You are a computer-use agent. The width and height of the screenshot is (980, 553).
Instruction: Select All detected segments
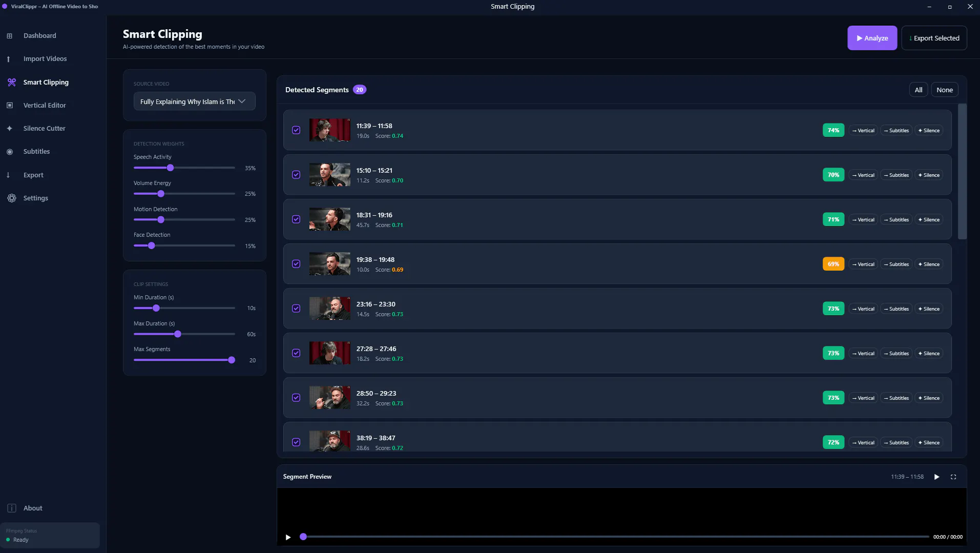coord(919,90)
